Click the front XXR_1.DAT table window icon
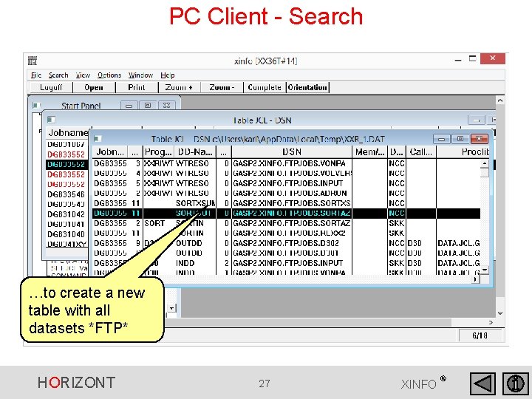 tap(98, 138)
